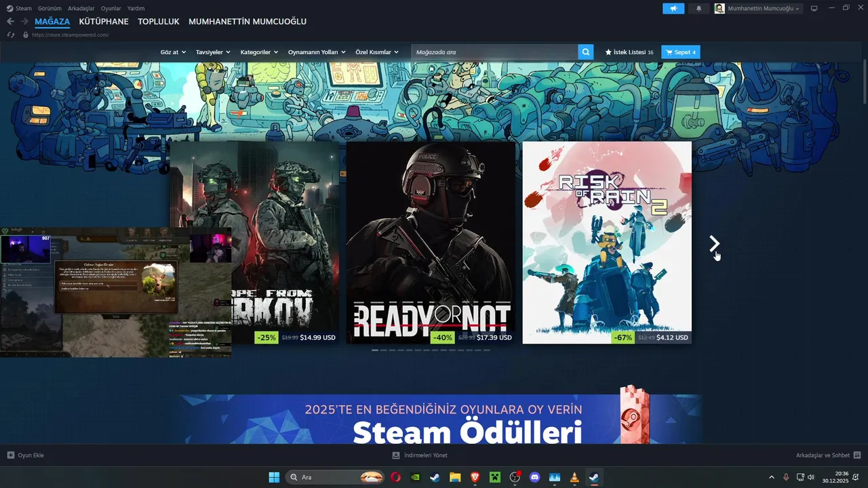
Task: Open the Oyunlar menu
Action: (x=111, y=8)
